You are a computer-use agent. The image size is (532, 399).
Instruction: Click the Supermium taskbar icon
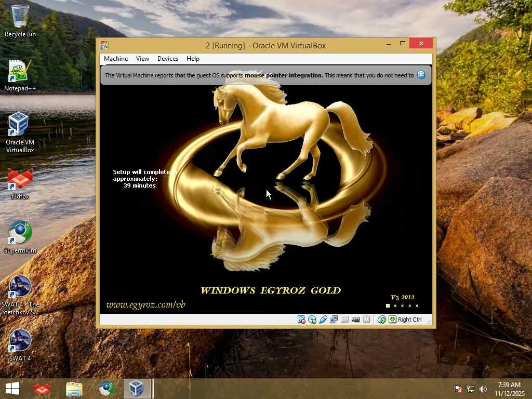pos(106,389)
